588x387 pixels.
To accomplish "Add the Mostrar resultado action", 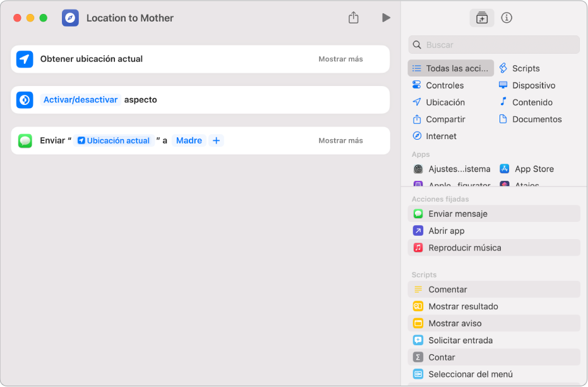I will coord(493,306).
